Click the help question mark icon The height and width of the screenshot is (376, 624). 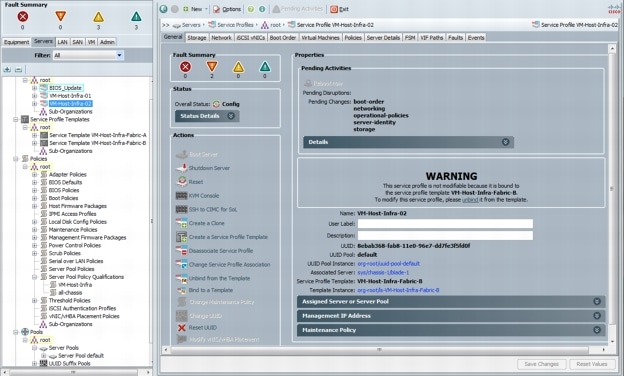tap(251, 9)
